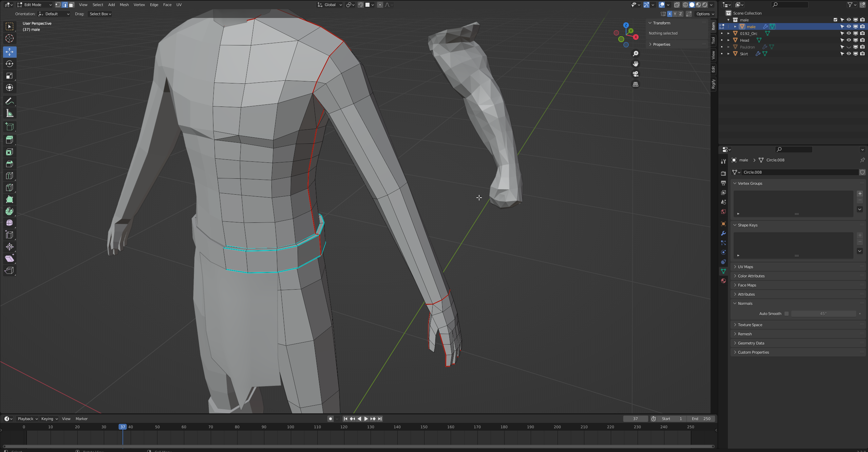Screen dimensions: 868x452
Task: Open the Rigify sidebar tab
Action: tap(713, 83)
